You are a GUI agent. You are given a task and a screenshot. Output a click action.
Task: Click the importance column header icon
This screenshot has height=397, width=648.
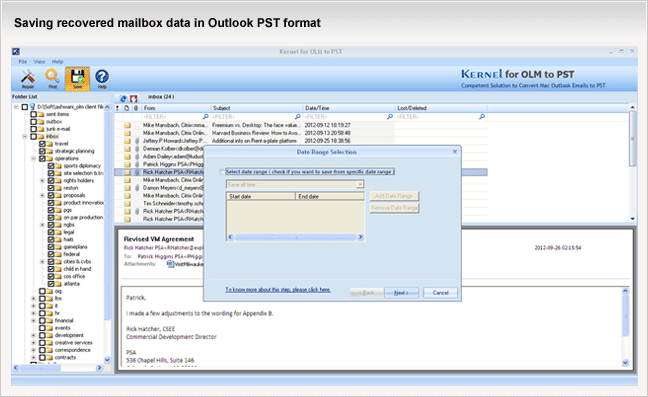[x=117, y=108]
